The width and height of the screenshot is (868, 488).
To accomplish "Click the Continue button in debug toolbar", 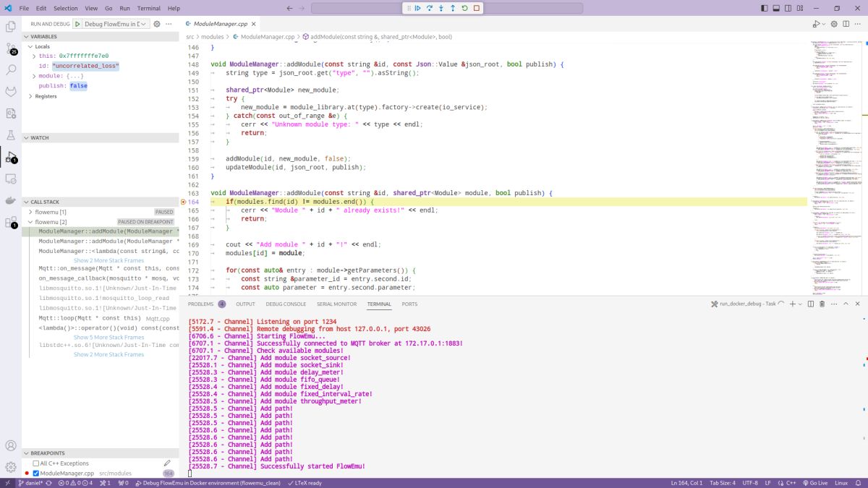I will click(417, 8).
